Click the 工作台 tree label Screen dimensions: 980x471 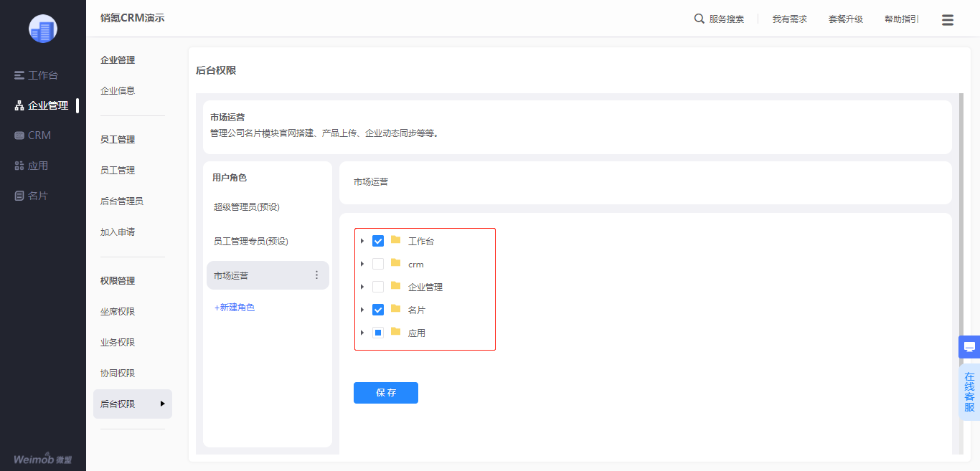(x=421, y=242)
